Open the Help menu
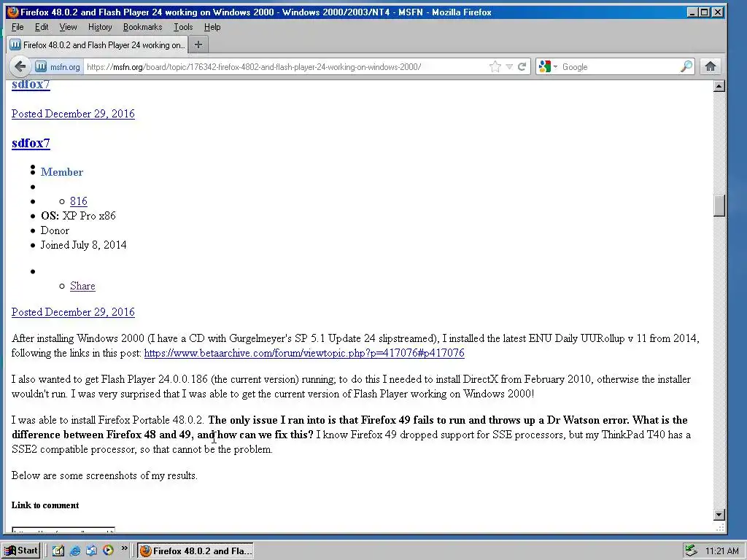The height and width of the screenshot is (560, 747). click(x=212, y=27)
